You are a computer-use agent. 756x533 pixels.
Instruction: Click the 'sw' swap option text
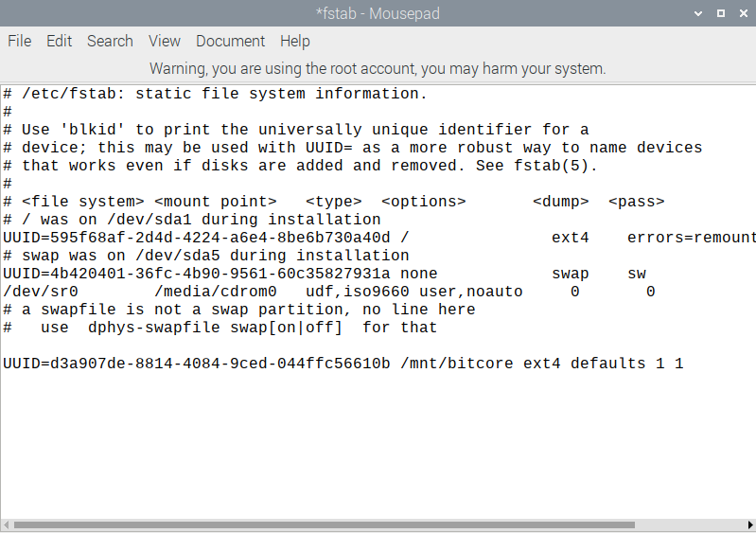tap(637, 274)
